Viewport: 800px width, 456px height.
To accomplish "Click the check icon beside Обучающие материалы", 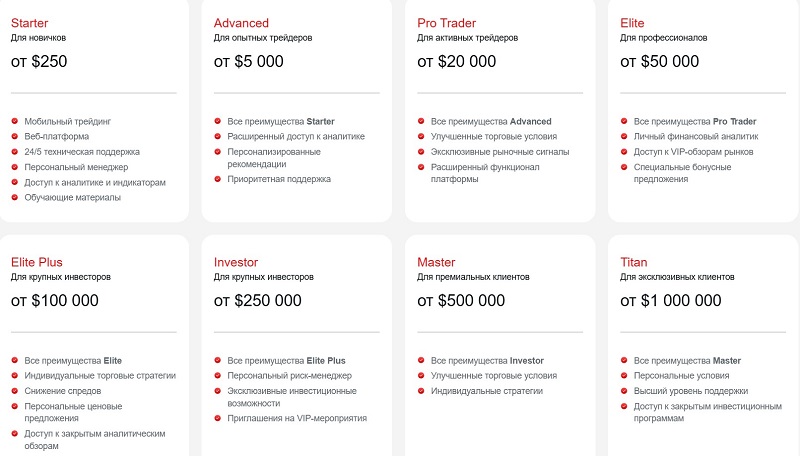I will tap(15, 197).
